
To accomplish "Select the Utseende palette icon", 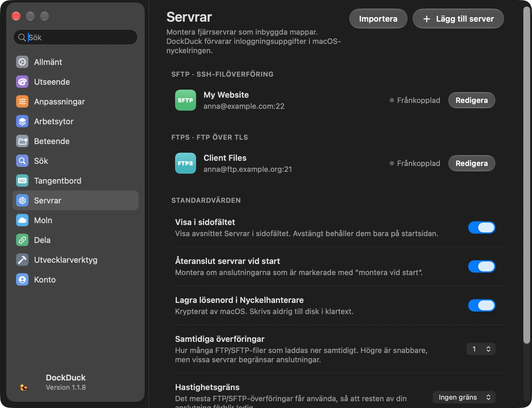I will coord(22,82).
